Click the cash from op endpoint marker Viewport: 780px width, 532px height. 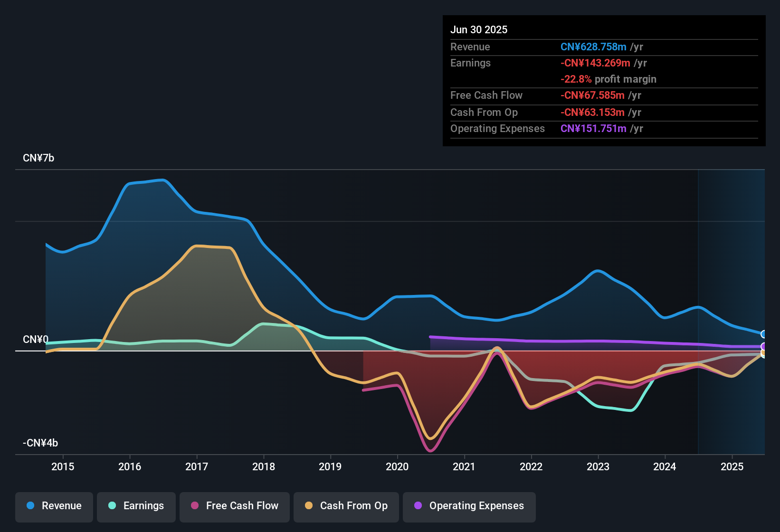763,353
